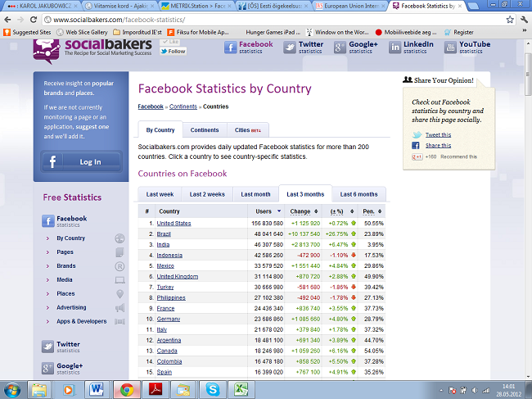Click the Tweet this link

point(438,134)
